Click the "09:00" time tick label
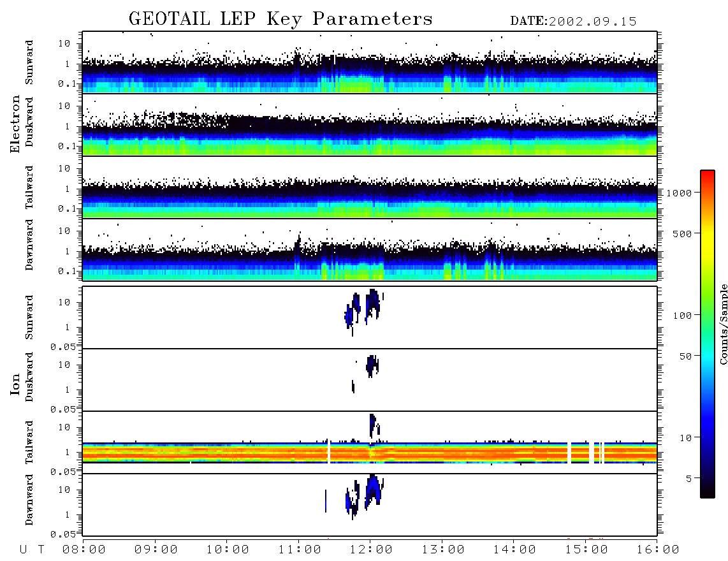Viewport: 728px width, 561px height. [156, 550]
